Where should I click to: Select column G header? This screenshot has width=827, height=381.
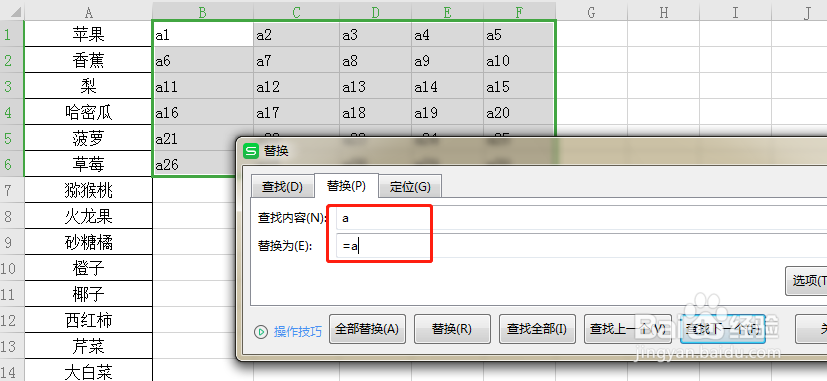click(591, 13)
